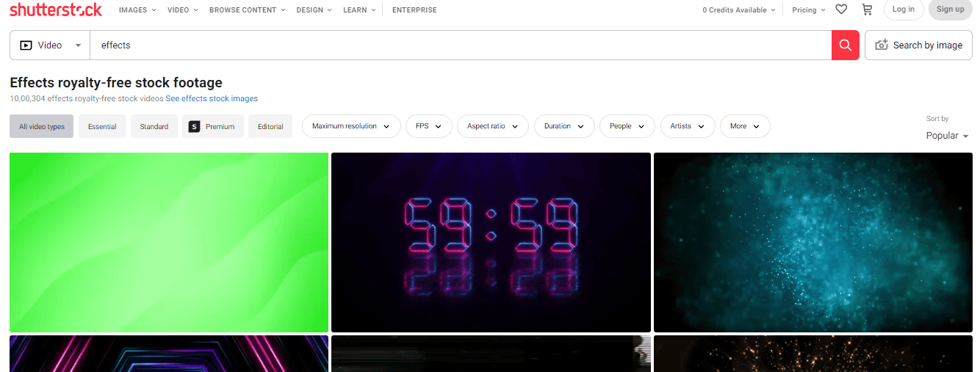980x372 pixels.
Task: Open the neon 59:59 countdown video
Action: [x=491, y=243]
